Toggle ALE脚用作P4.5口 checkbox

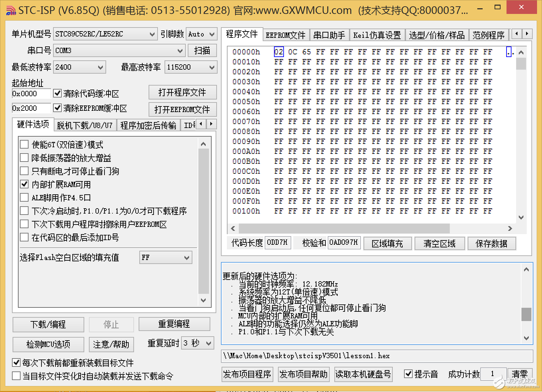24,197
